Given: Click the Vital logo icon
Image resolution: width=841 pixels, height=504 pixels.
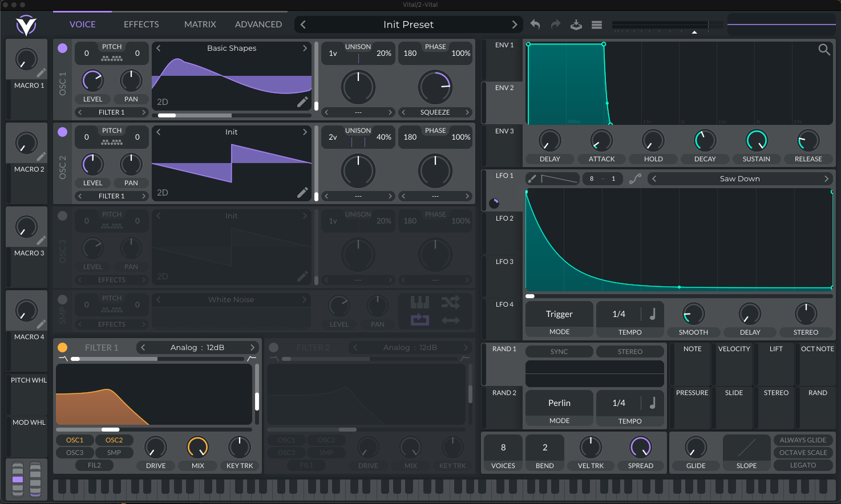Looking at the screenshot, I should [26, 25].
